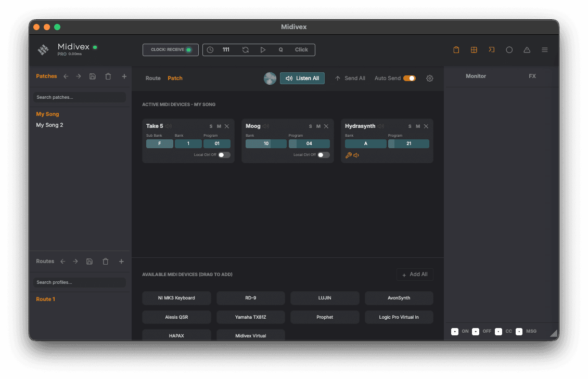Image resolution: width=588 pixels, height=379 pixels.
Task: Toggle Auto Send off
Action: [410, 78]
